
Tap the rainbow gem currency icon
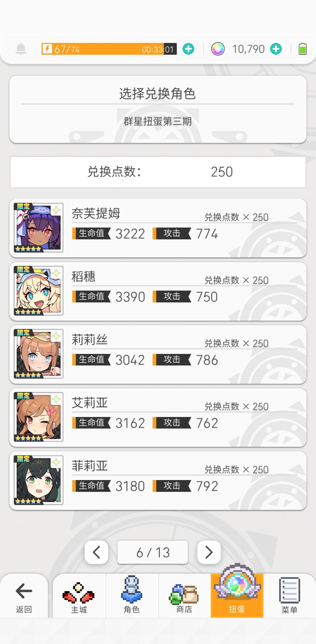(218, 49)
